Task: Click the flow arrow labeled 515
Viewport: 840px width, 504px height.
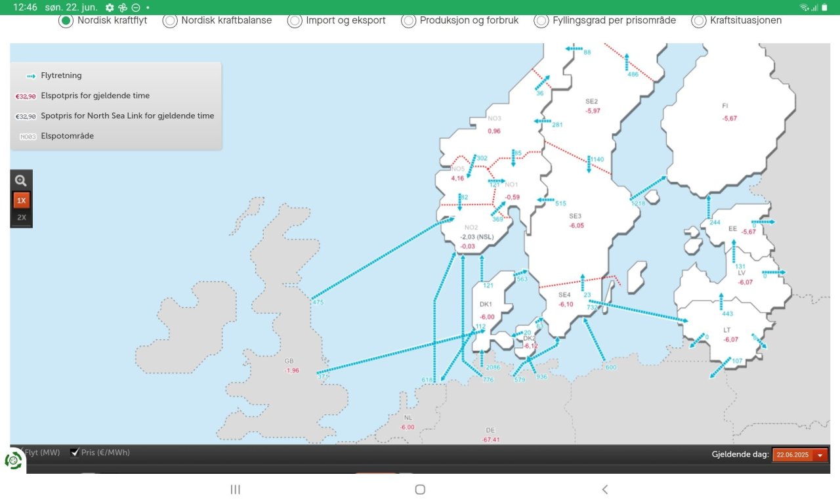Action: coord(546,200)
